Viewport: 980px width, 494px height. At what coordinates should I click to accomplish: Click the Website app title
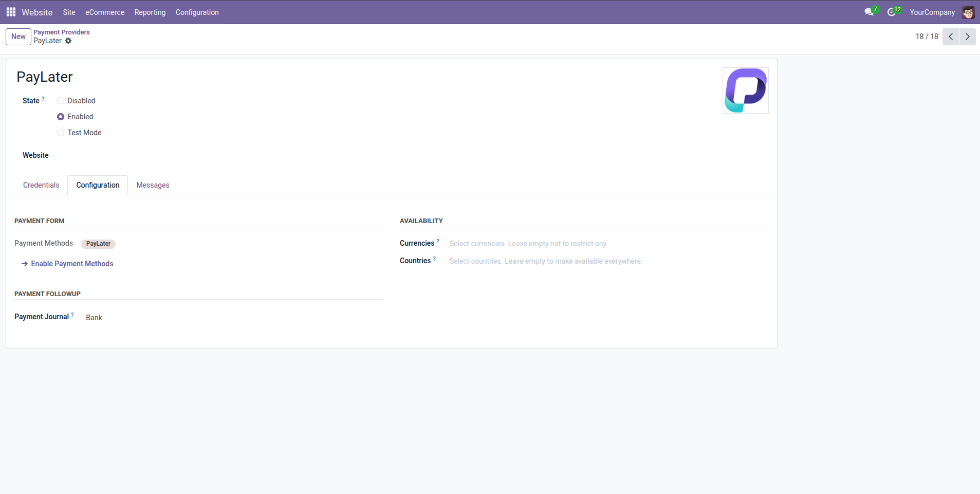pyautogui.click(x=37, y=12)
